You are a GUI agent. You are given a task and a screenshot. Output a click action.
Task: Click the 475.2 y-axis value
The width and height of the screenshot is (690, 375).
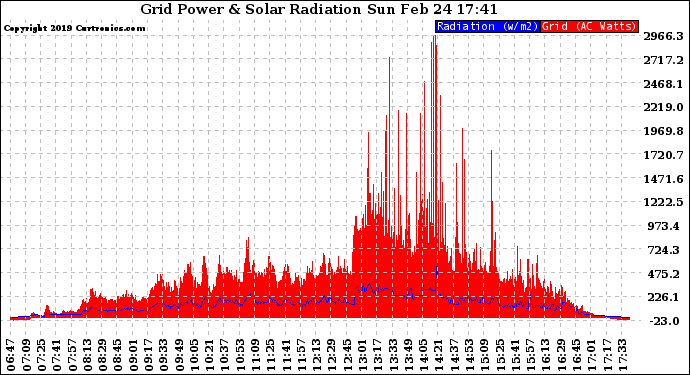pos(665,273)
